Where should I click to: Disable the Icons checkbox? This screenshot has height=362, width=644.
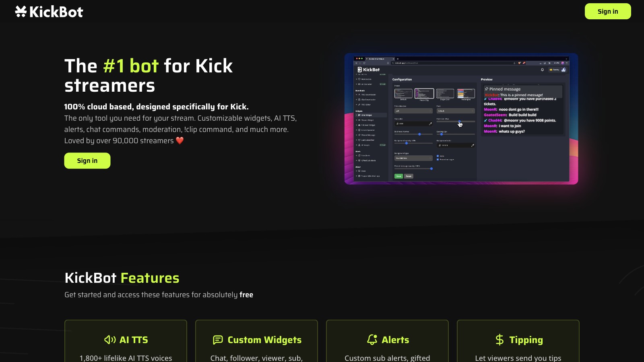438,156
